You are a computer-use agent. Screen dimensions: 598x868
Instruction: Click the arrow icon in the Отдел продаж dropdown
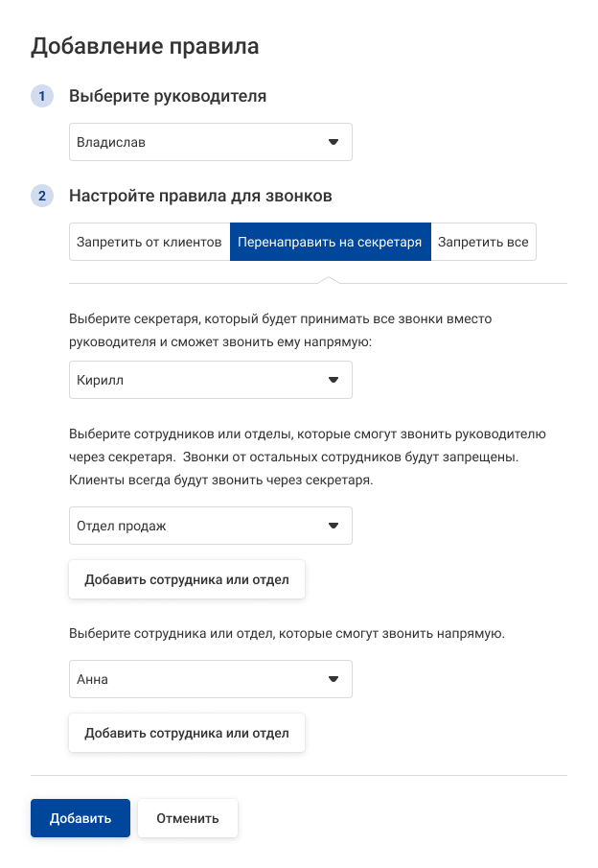[x=333, y=526]
